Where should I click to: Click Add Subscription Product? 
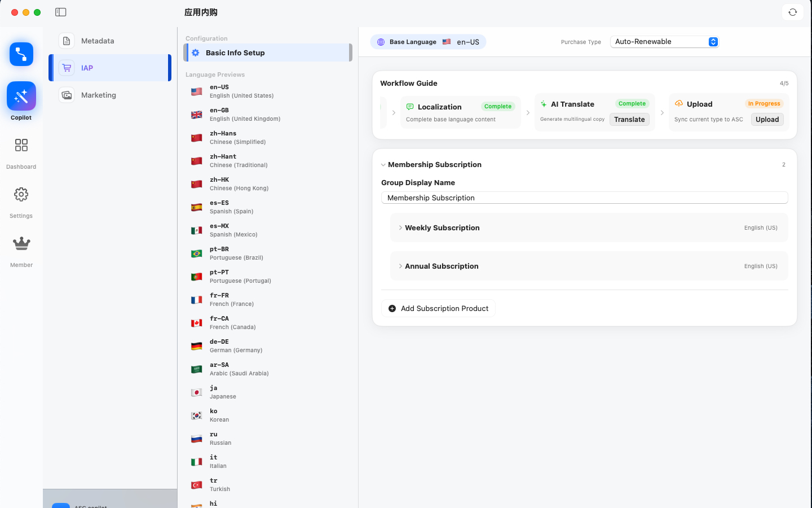click(x=439, y=308)
